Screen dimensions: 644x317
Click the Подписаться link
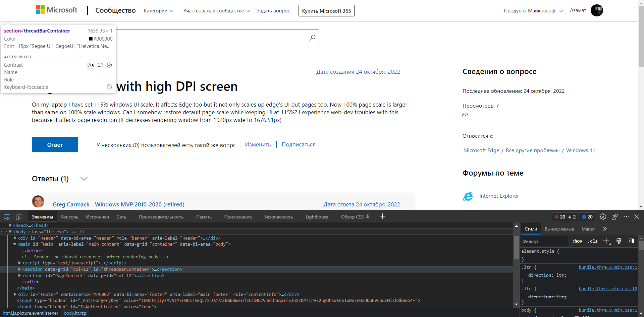tap(299, 144)
